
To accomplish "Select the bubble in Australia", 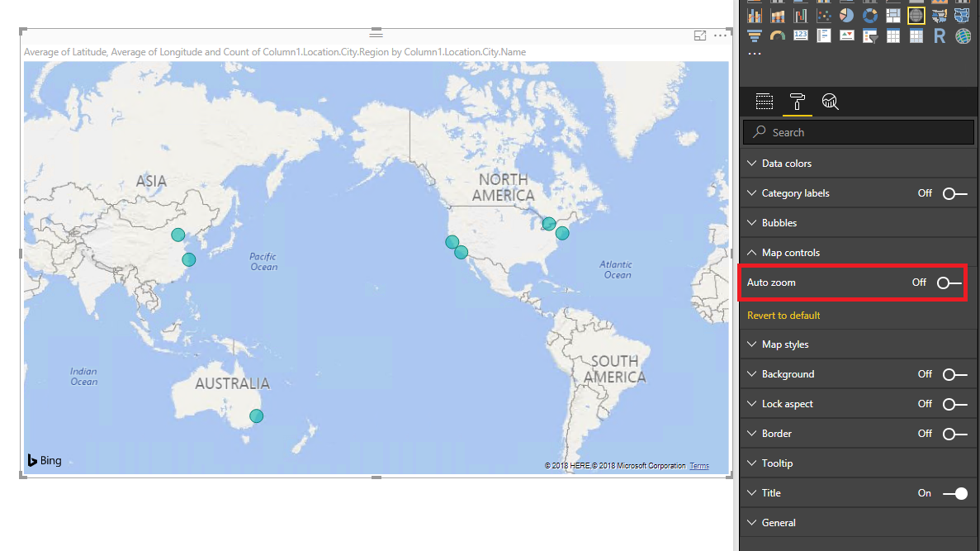I will (256, 416).
